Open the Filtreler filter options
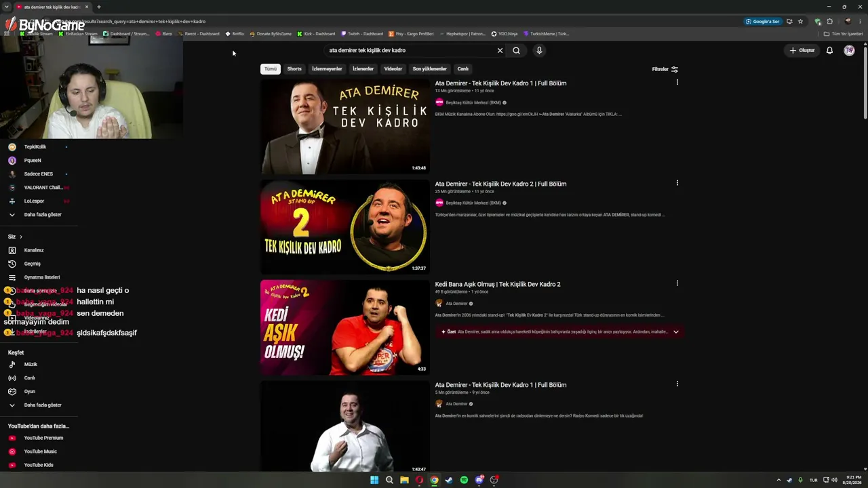868x488 pixels. pyautogui.click(x=665, y=69)
